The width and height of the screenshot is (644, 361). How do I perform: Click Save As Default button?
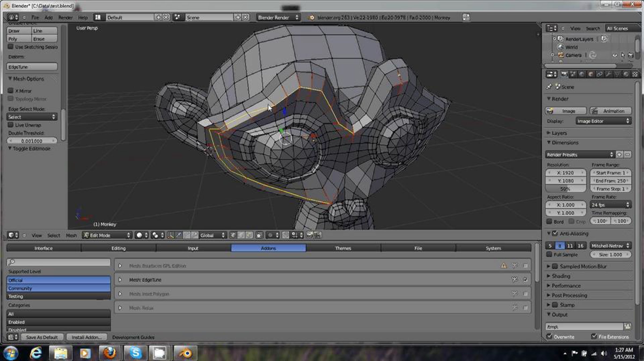click(x=42, y=337)
